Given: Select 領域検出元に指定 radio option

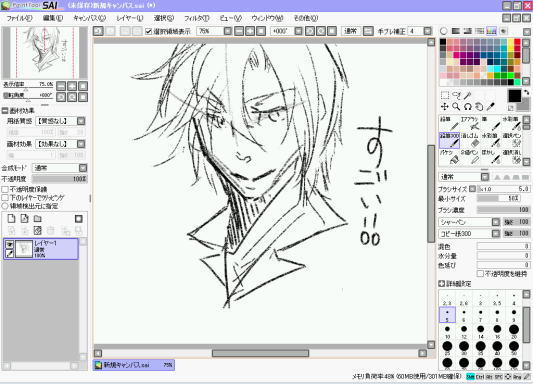Looking at the screenshot, I should click(5, 206).
